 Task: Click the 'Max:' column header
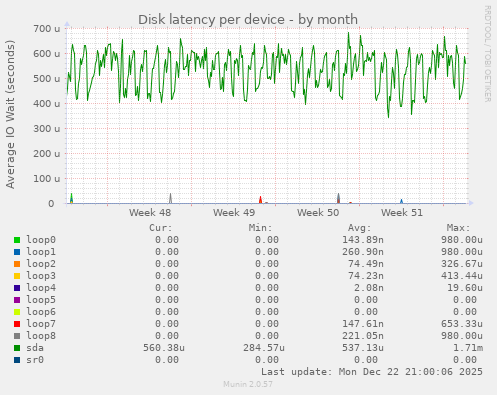pos(459,228)
